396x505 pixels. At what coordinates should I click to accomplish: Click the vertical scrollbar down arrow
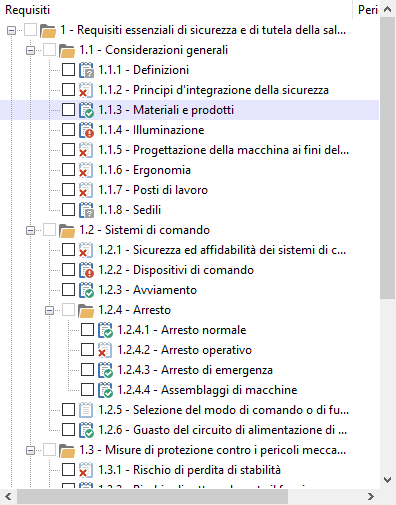387,480
